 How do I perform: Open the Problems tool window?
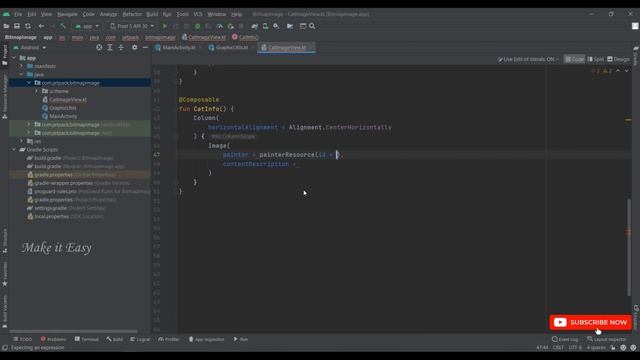pos(53,339)
